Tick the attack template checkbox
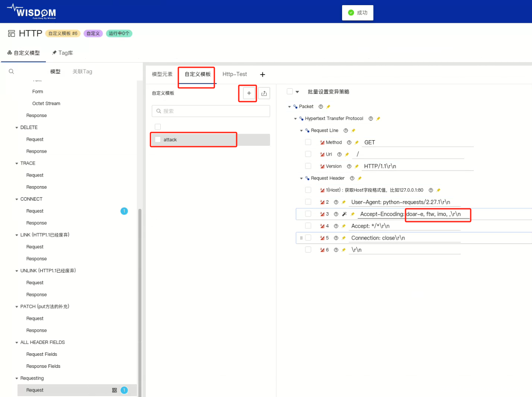This screenshot has width=532, height=397. click(x=158, y=139)
